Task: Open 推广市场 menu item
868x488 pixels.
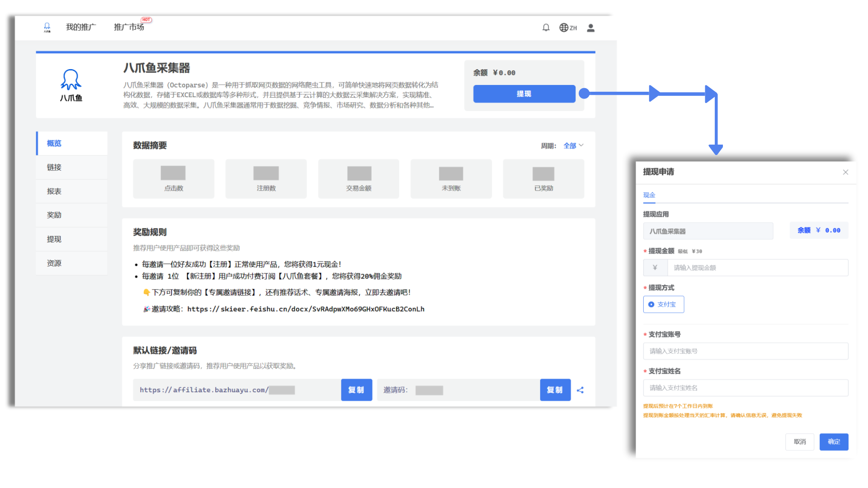Action: pyautogui.click(x=129, y=27)
